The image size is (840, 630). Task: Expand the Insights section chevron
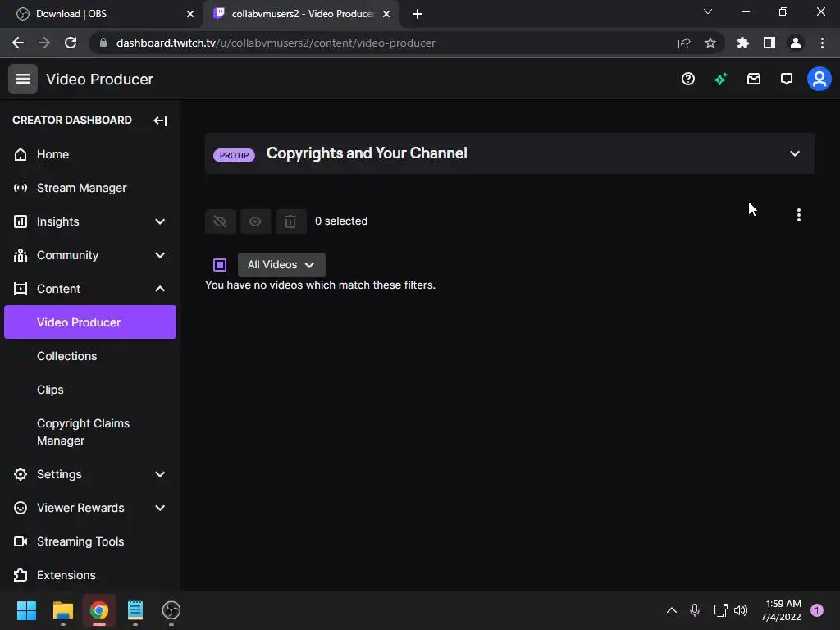(x=160, y=221)
